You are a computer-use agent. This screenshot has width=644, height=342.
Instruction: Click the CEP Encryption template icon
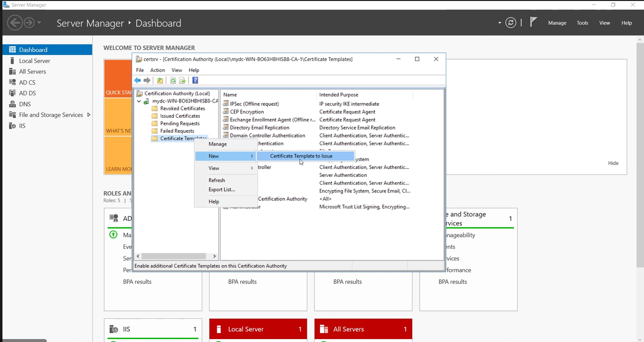click(x=226, y=112)
